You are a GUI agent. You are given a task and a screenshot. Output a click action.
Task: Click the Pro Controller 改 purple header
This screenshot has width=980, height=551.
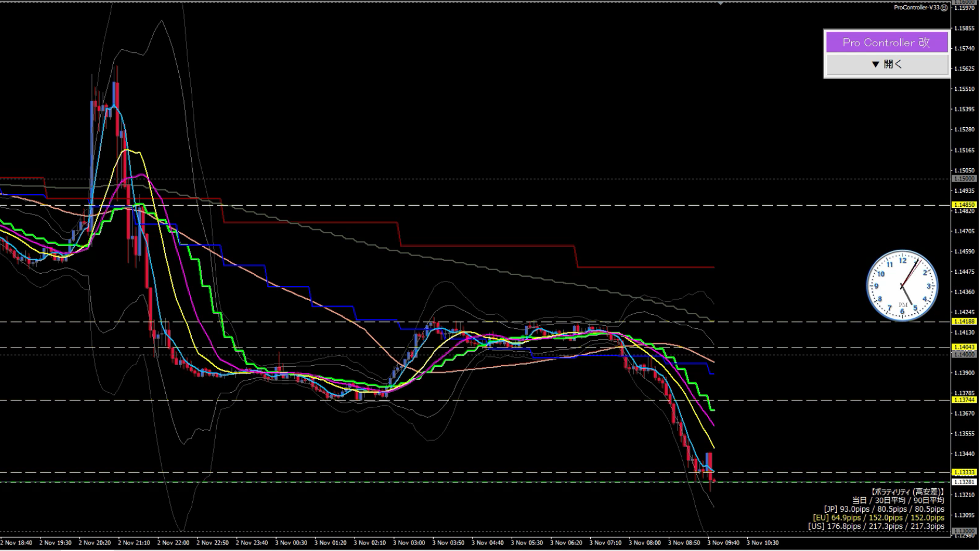(887, 42)
